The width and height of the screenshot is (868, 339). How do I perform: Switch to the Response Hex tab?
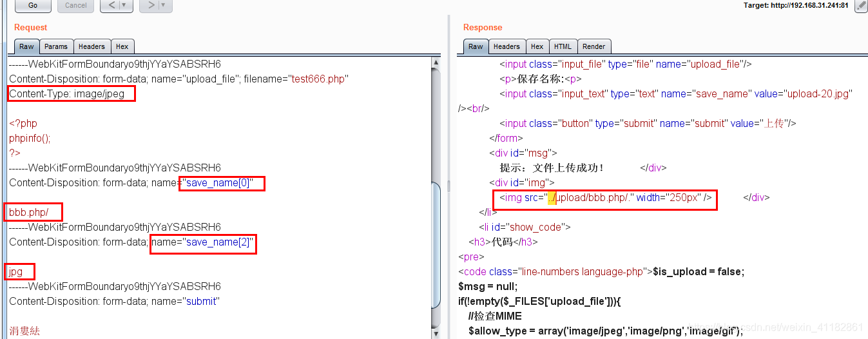coord(537,46)
